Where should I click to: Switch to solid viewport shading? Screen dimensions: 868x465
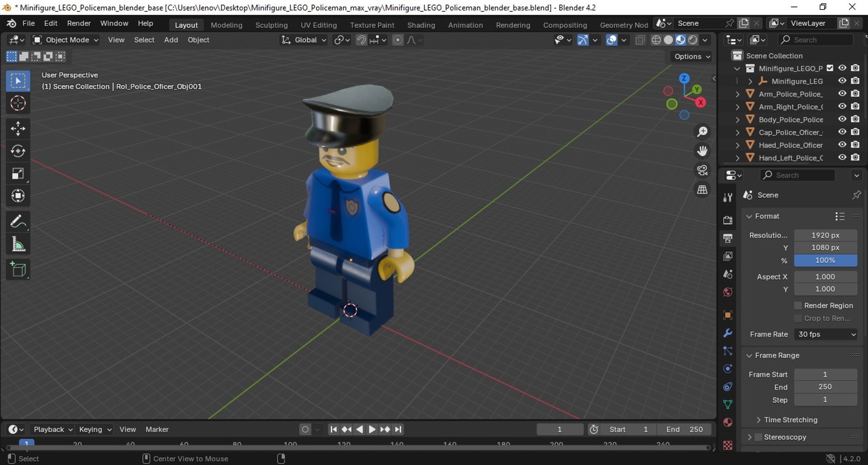pos(669,40)
